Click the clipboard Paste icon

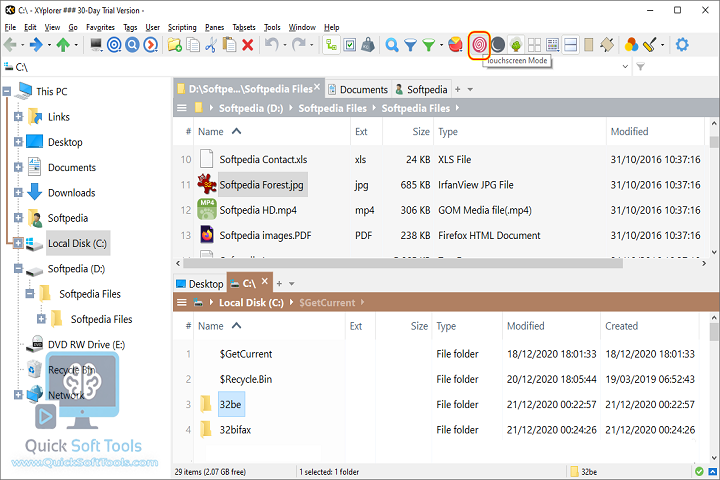tap(229, 45)
